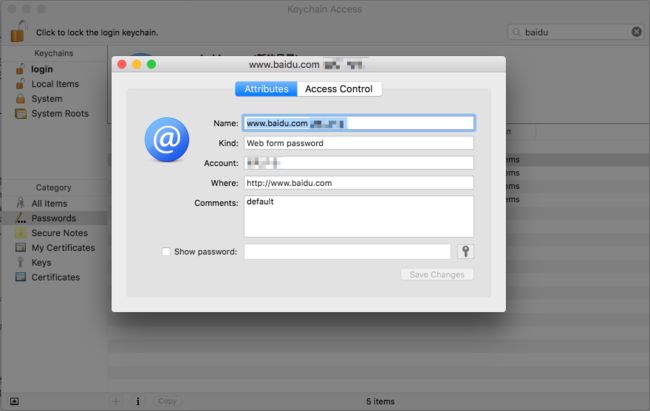Viewport: 650px width, 411px height.
Task: Select Local Items keychain
Action: click(x=55, y=84)
